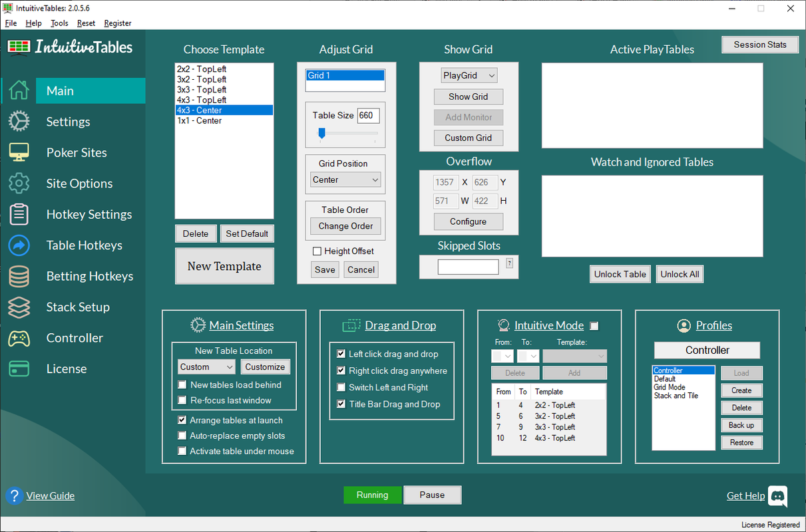Click the Back up profile button
The height and width of the screenshot is (532, 806).
[741, 425]
